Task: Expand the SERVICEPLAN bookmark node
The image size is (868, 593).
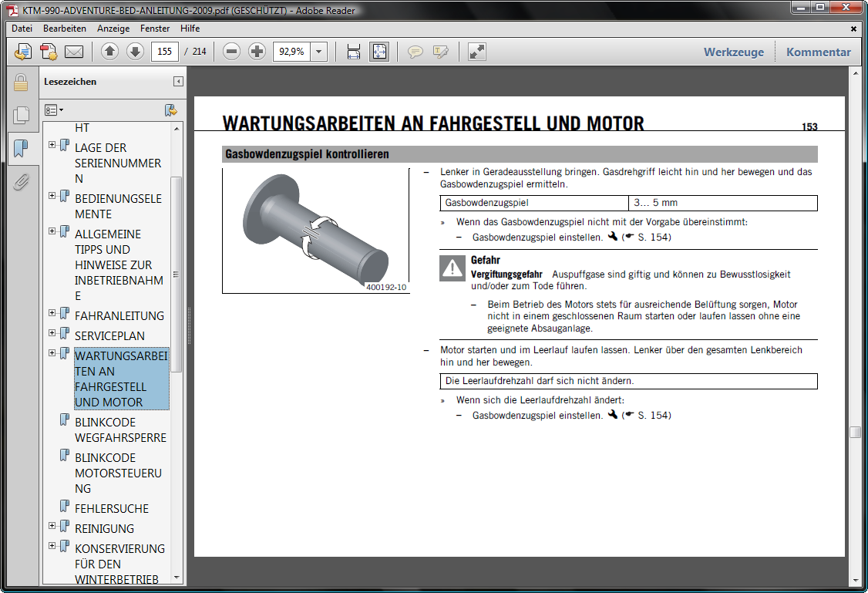Action: point(52,333)
